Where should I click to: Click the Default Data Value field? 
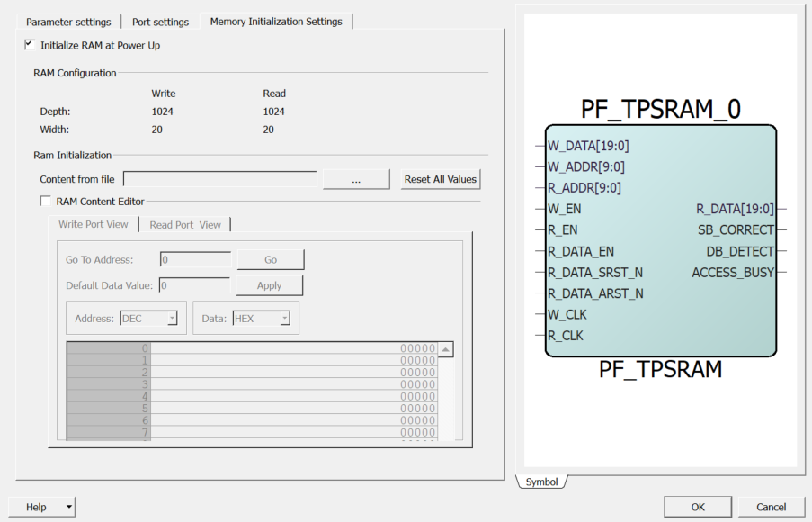pyautogui.click(x=195, y=285)
